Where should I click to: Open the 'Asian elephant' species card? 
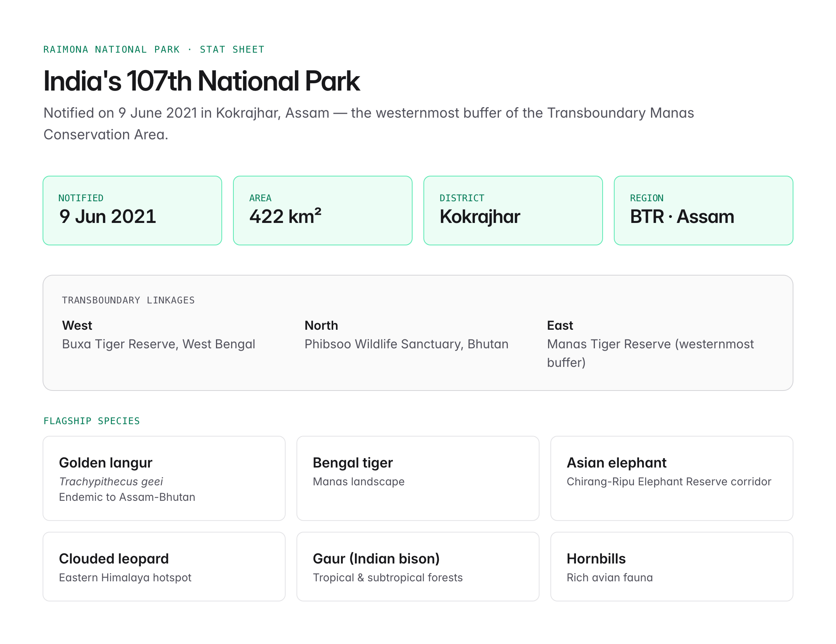[672, 478]
